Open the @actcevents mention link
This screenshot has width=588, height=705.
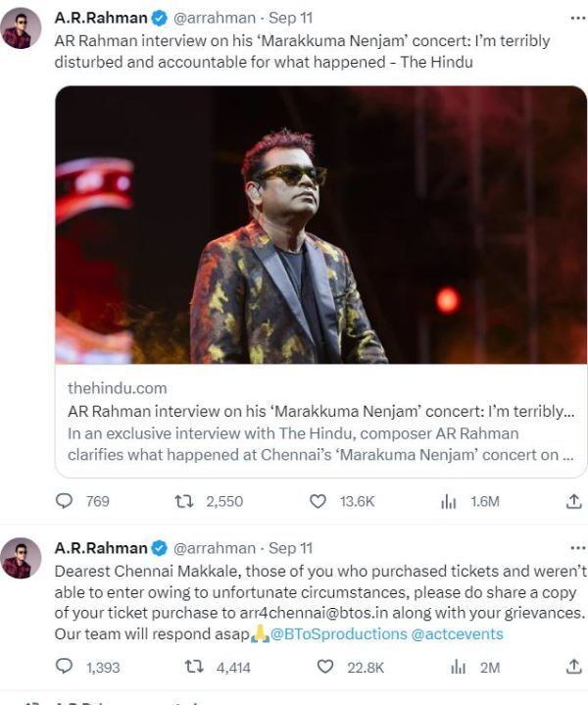(458, 634)
